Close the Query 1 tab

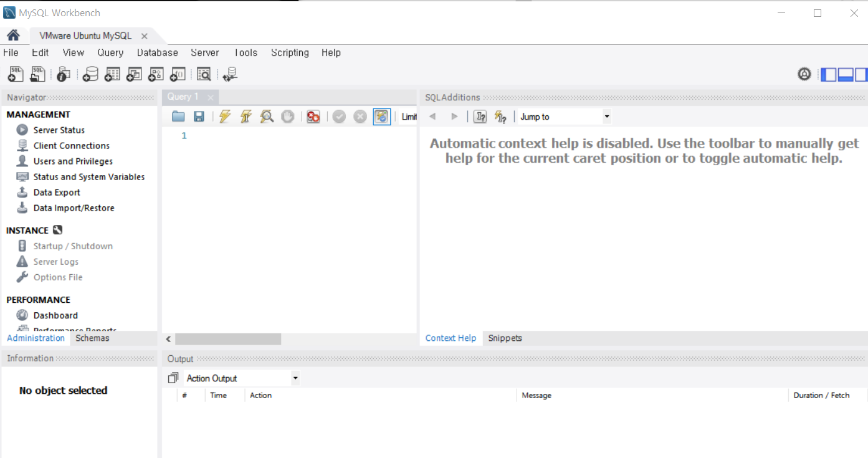coord(211,97)
